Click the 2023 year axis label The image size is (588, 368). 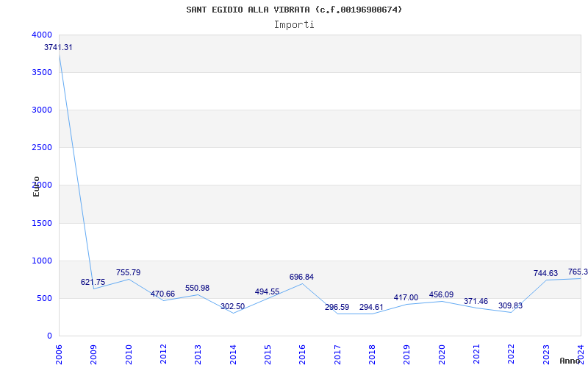(x=546, y=355)
